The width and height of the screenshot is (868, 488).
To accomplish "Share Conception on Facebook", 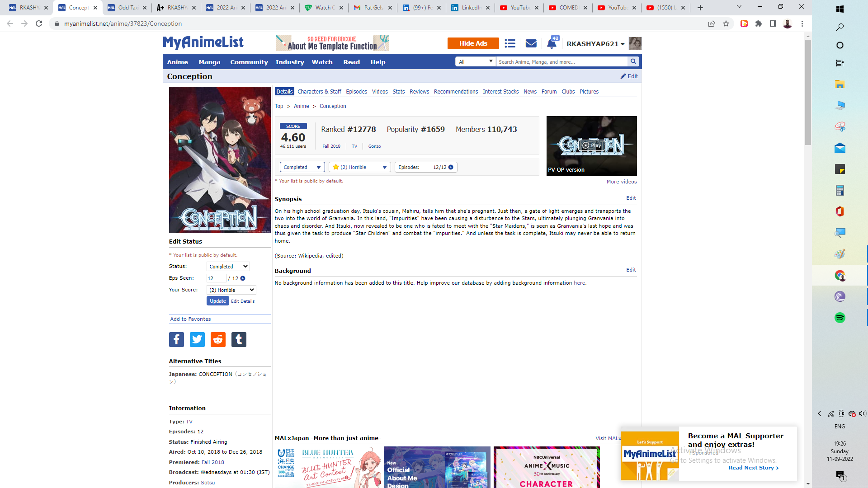I will 176,339.
